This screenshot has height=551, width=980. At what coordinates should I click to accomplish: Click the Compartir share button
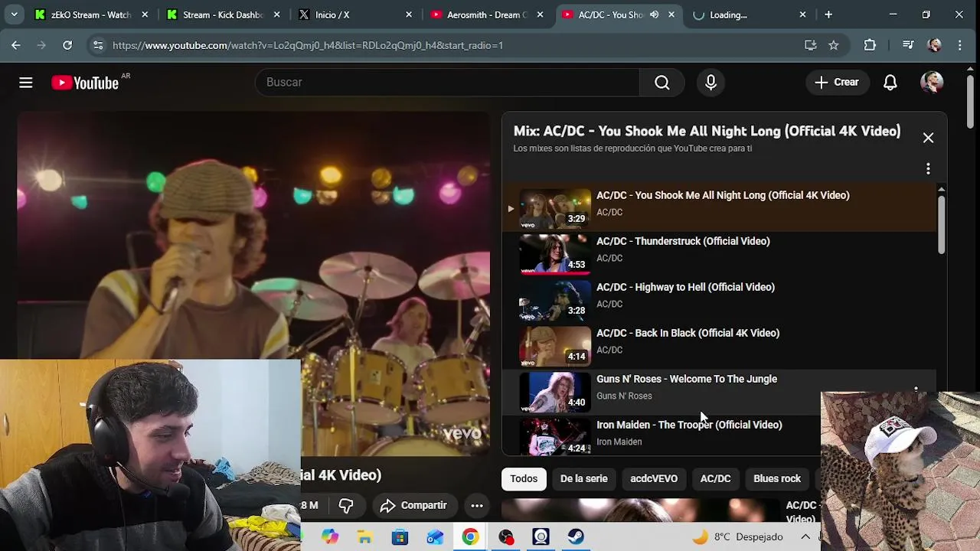[x=413, y=505]
